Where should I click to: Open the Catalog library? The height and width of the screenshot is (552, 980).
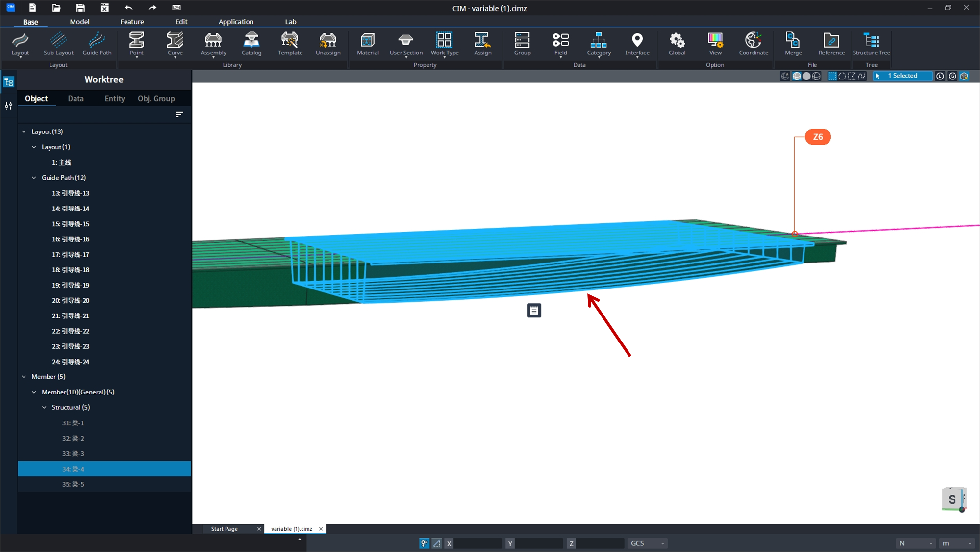[251, 44]
